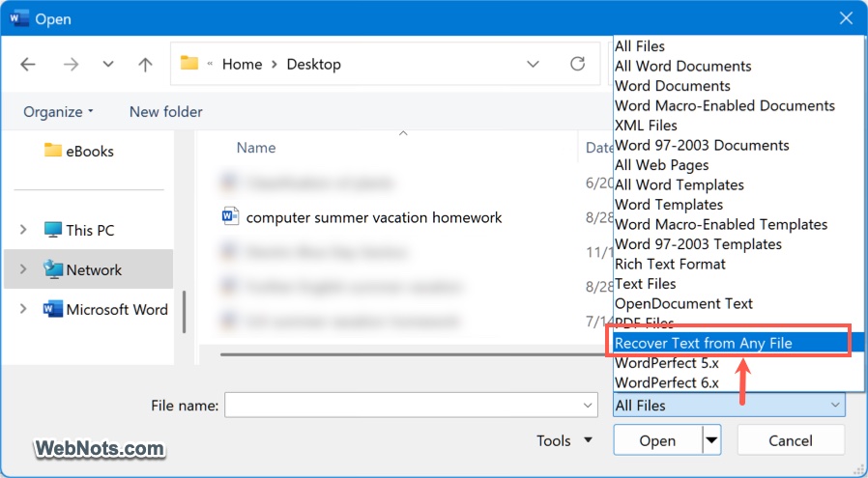
Task: Select Microsoft Word in navigation pane
Action: point(105,309)
